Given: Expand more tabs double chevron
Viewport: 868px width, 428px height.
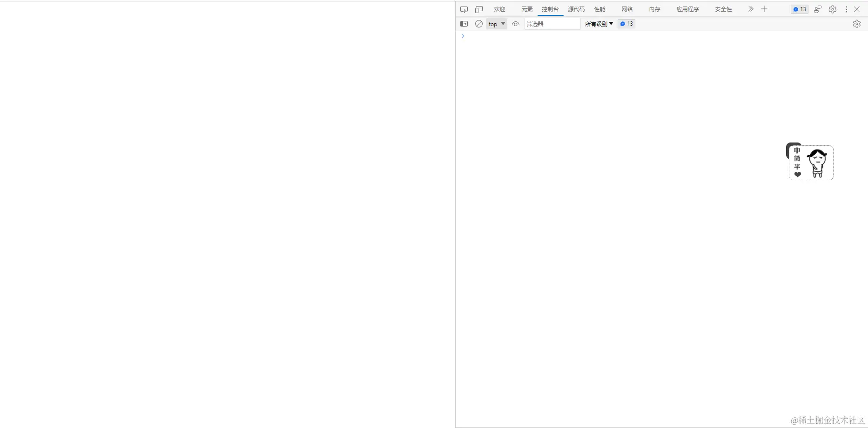Looking at the screenshot, I should point(751,9).
